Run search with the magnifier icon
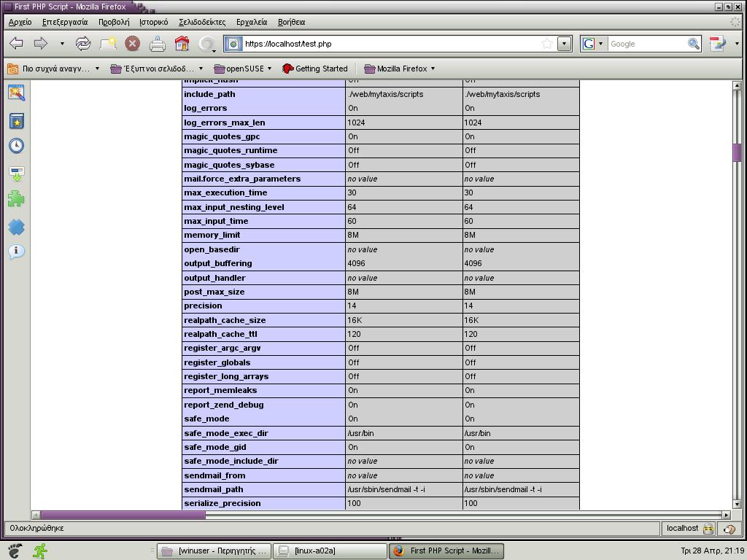The height and width of the screenshot is (560, 747). (694, 44)
